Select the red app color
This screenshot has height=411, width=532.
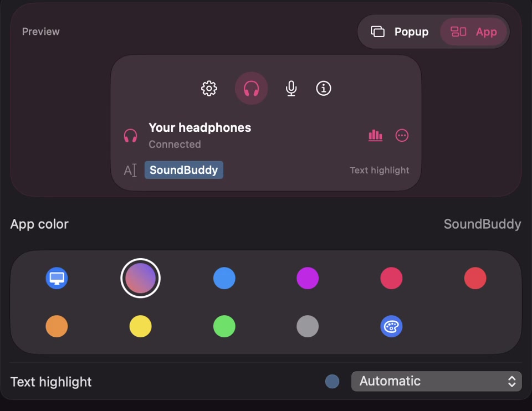point(475,278)
